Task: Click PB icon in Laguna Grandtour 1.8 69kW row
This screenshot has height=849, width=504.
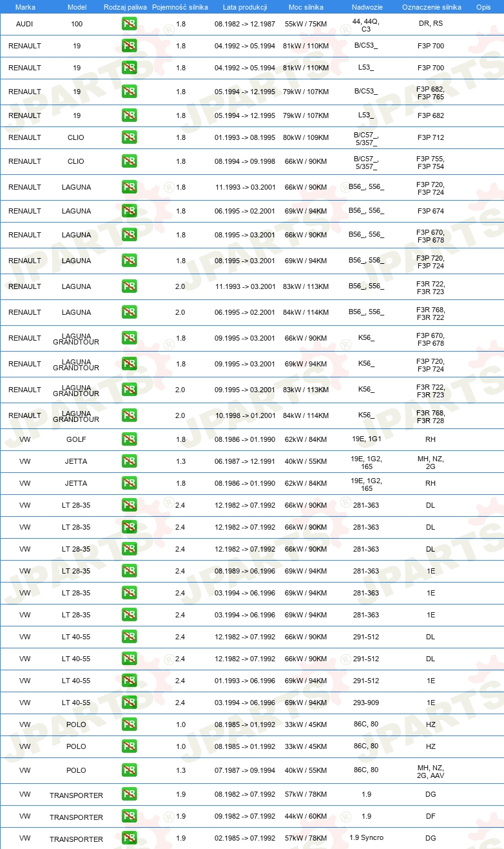Action: pos(129,364)
